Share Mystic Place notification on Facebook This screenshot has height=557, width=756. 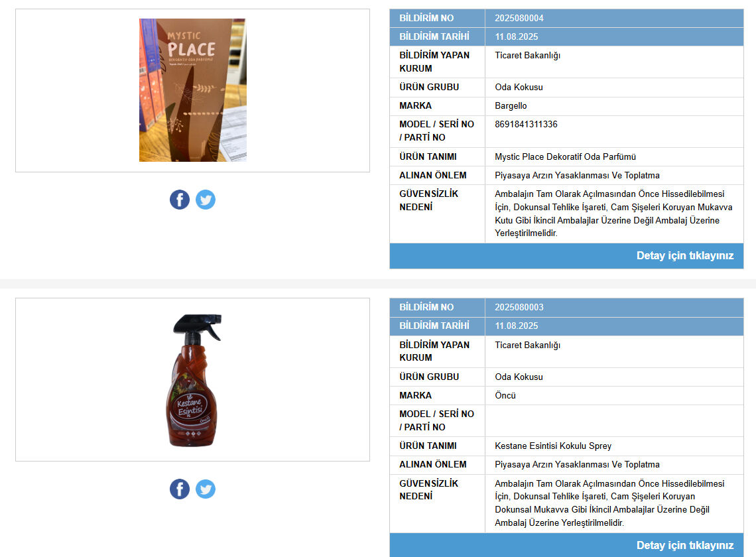click(179, 200)
